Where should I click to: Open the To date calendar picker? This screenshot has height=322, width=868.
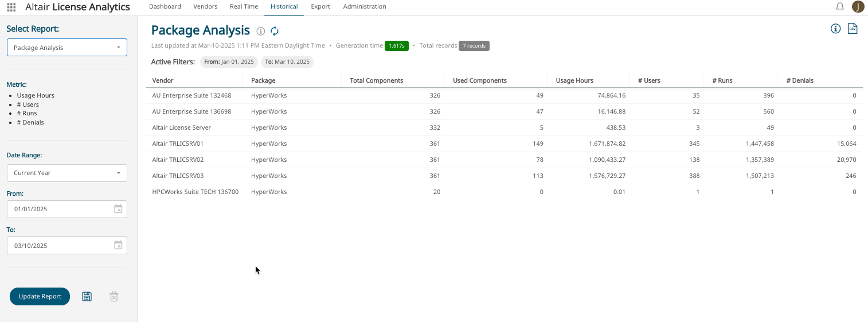(118, 246)
